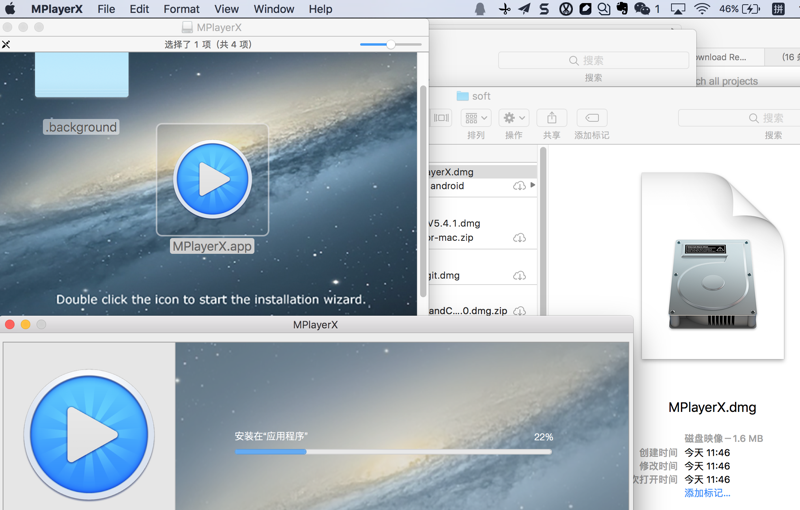Click the add tags (添加标记...) link in the preview
Viewport: 800px width, 510px height.
click(x=707, y=493)
